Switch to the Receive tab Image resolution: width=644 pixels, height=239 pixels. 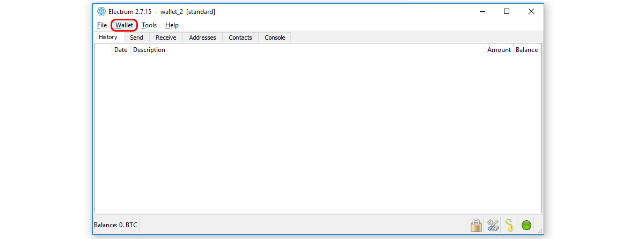(x=166, y=38)
